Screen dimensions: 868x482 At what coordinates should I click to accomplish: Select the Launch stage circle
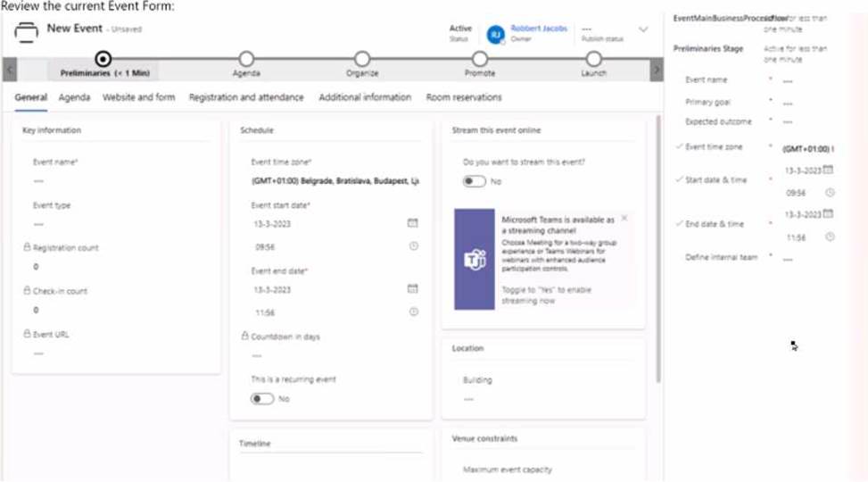point(593,58)
